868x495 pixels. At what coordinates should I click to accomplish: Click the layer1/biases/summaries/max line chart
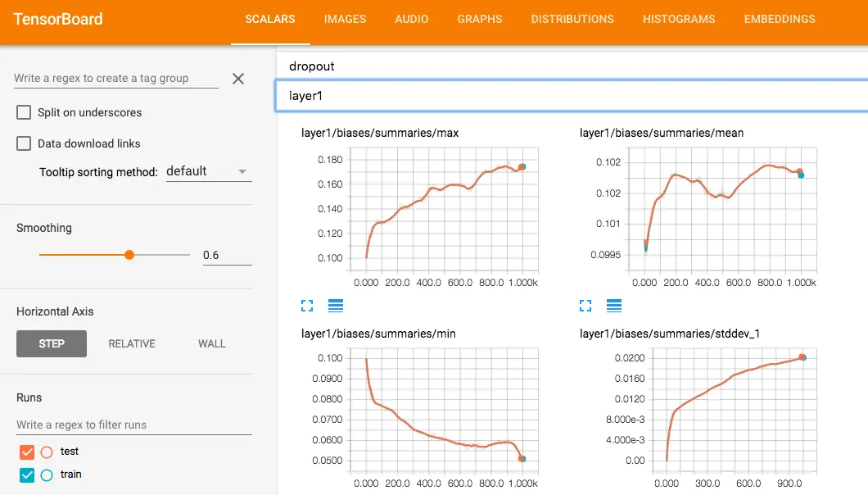[444, 210]
